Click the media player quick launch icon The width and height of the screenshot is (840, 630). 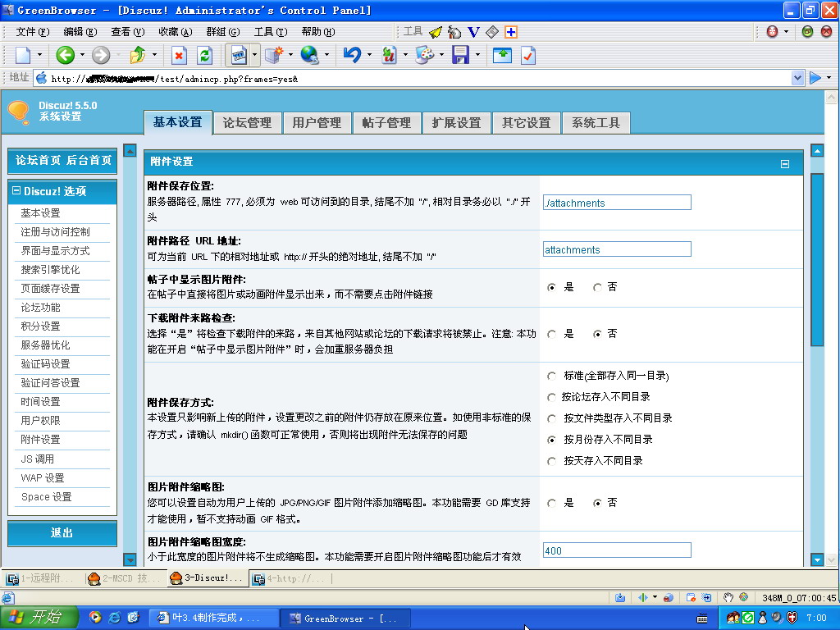point(95,618)
